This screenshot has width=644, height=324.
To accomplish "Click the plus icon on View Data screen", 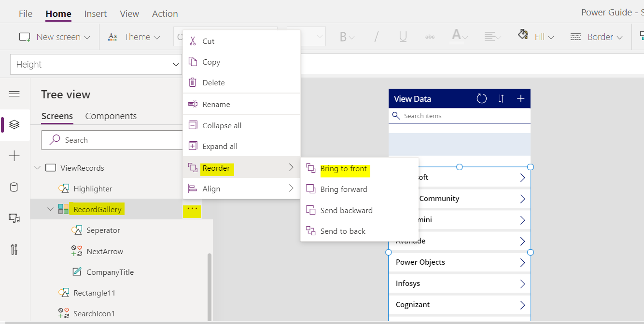I will coord(520,98).
